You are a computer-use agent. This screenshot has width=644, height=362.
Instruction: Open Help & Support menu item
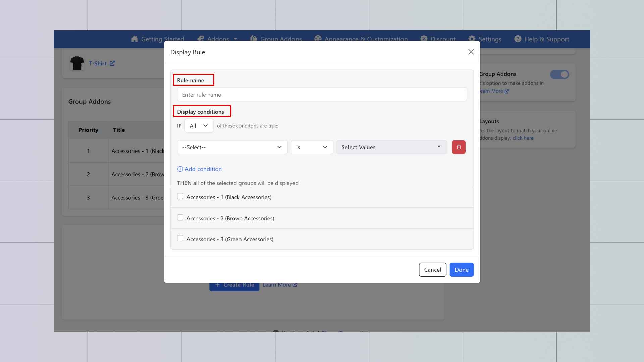546,39
